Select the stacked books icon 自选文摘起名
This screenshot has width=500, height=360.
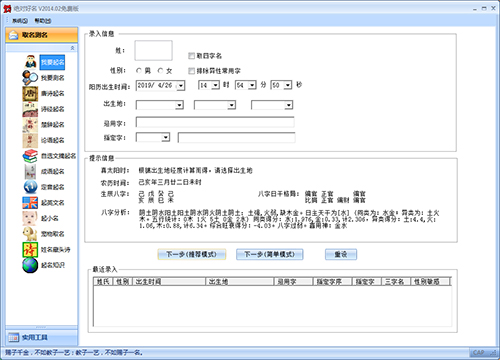point(30,156)
